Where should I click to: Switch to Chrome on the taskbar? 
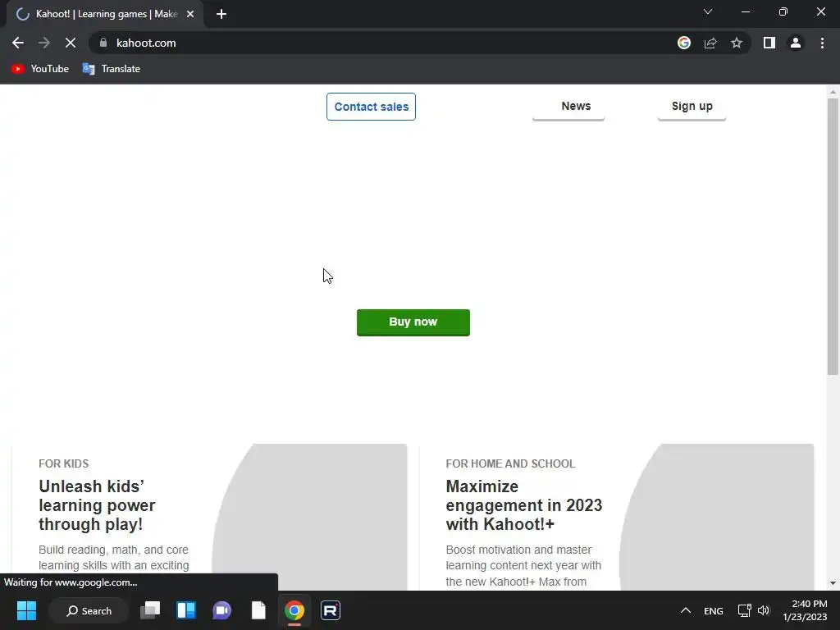(294, 610)
